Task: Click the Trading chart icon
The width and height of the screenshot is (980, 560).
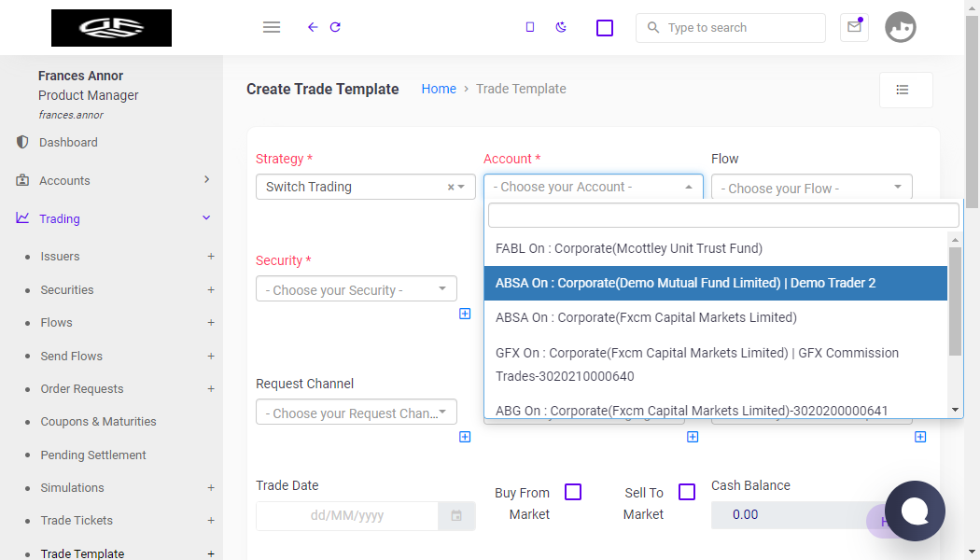Action: coord(22,218)
